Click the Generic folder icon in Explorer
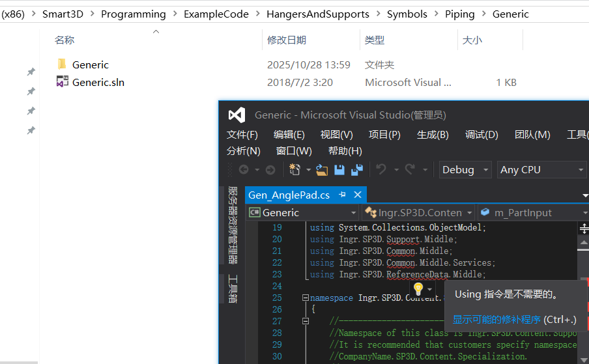The image size is (589, 364). tap(62, 64)
